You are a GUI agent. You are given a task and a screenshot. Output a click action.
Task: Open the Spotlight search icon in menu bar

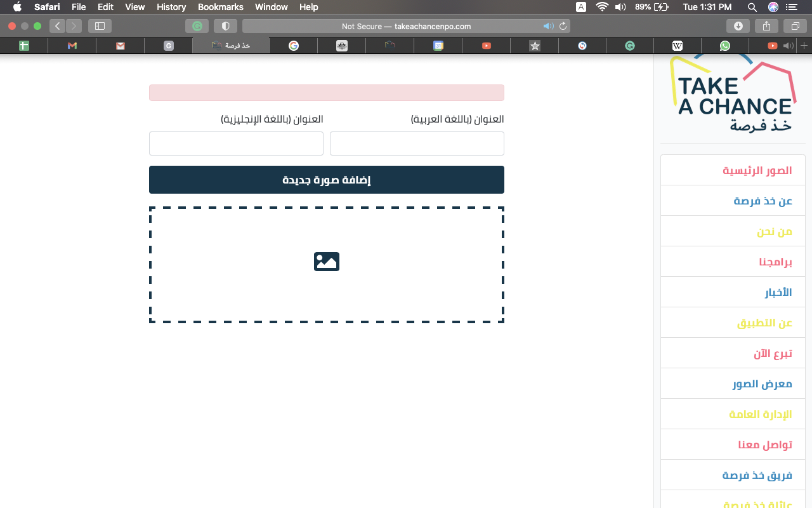click(x=752, y=7)
